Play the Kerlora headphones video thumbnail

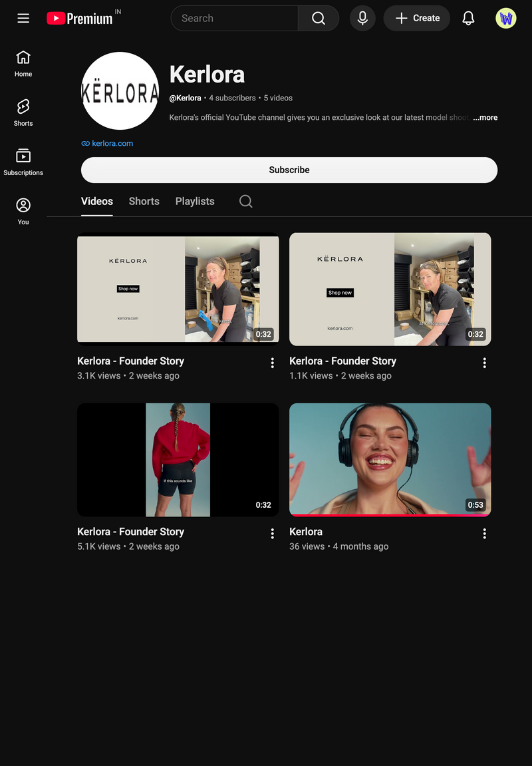(x=390, y=460)
